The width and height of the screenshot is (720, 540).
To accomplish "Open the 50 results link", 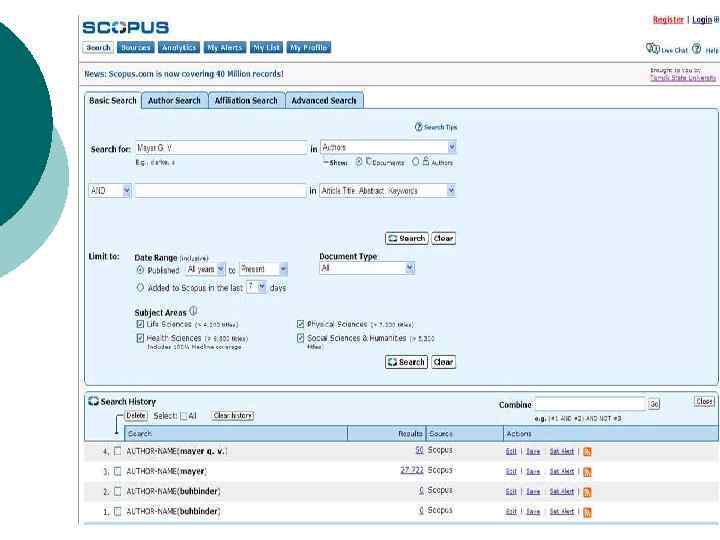I will click(x=419, y=450).
